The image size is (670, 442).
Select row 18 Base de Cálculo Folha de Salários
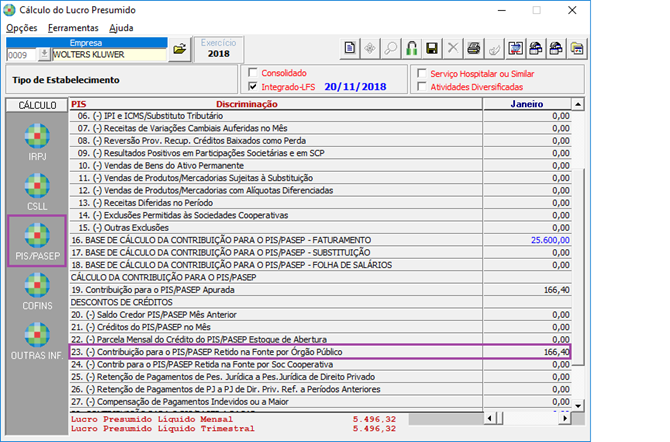coord(320,265)
